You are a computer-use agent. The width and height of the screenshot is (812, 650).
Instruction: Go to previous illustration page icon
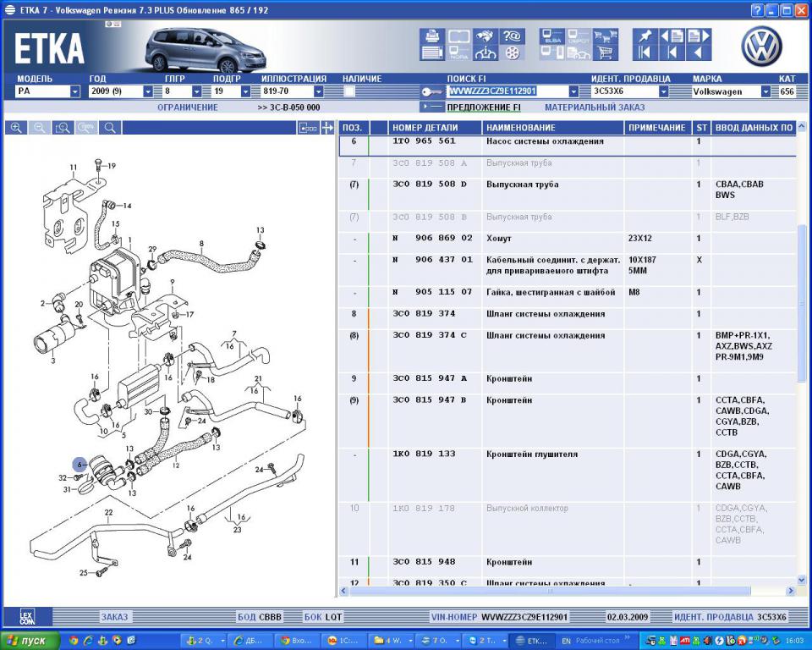[672, 36]
